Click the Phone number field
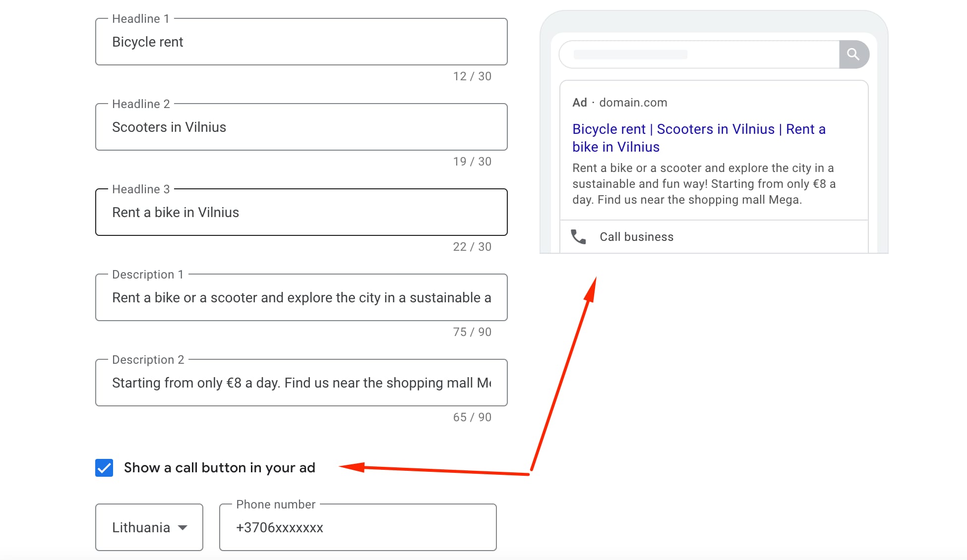Image resolution: width=967 pixels, height=560 pixels. [358, 528]
